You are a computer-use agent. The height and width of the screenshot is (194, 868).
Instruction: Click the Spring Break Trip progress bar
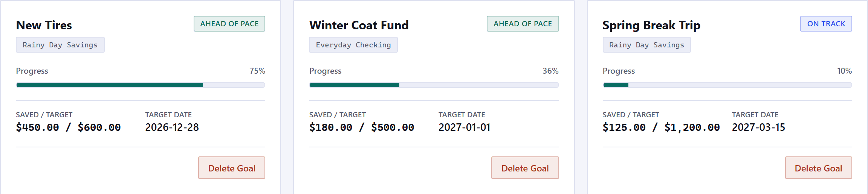[727, 85]
